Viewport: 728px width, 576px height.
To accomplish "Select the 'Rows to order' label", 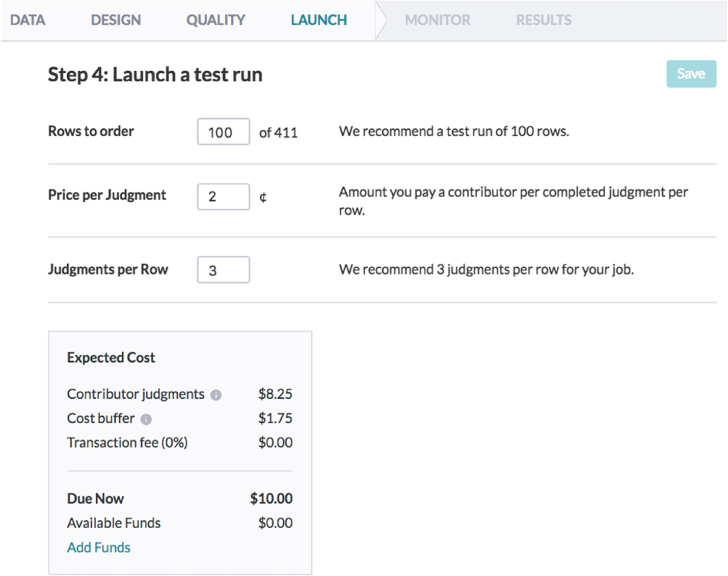I will pos(91,131).
